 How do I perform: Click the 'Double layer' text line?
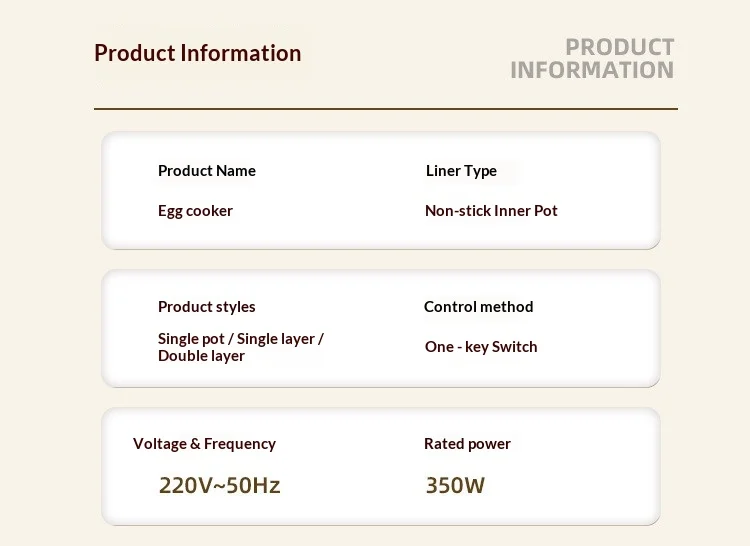pos(201,356)
